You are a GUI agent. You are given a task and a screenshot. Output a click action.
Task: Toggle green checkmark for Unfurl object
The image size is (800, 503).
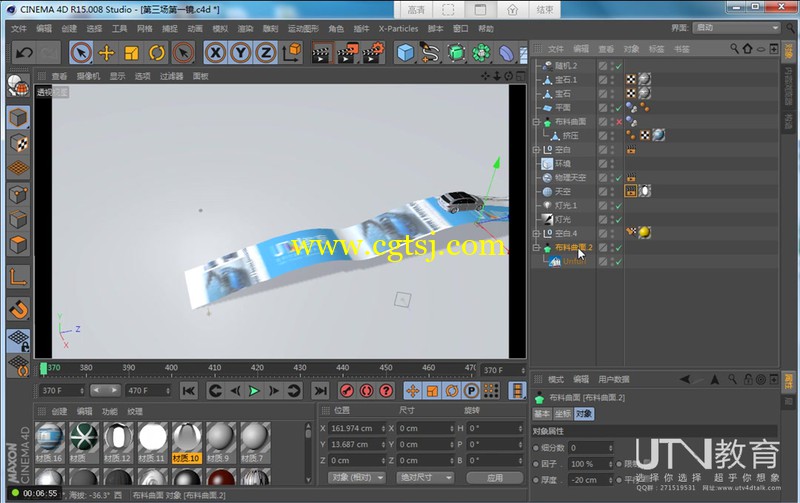619,261
